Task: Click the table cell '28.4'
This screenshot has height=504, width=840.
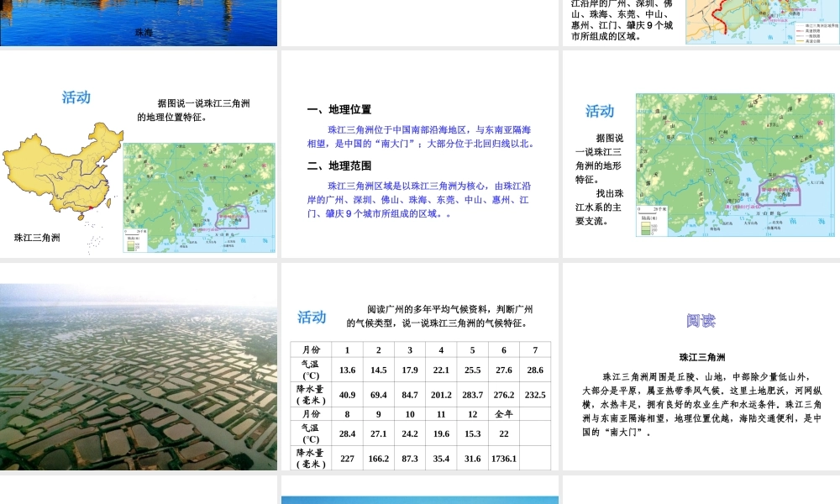Action: click(347, 433)
